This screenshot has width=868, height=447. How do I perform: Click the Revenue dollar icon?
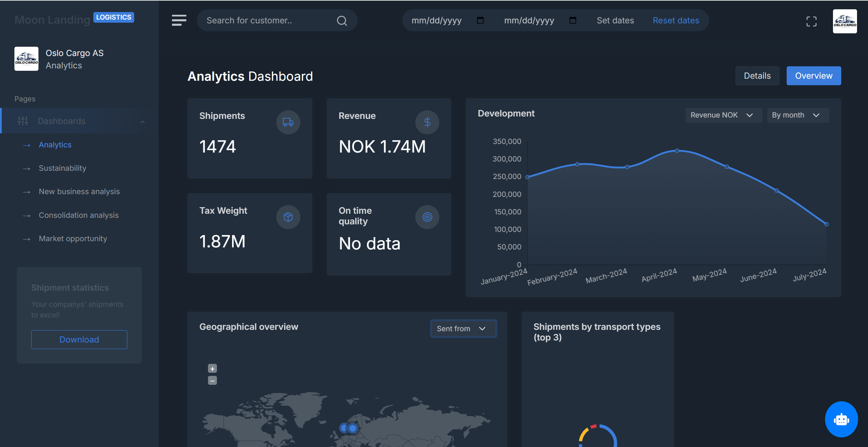coord(427,122)
